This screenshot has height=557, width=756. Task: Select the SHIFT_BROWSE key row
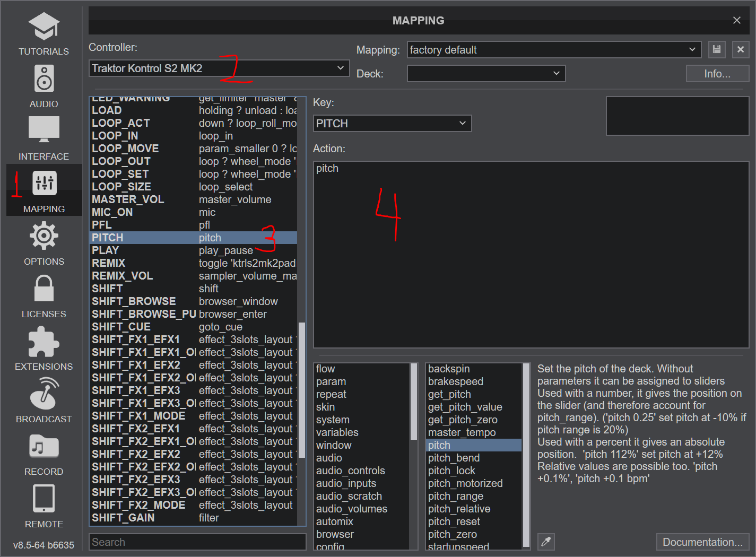194,301
